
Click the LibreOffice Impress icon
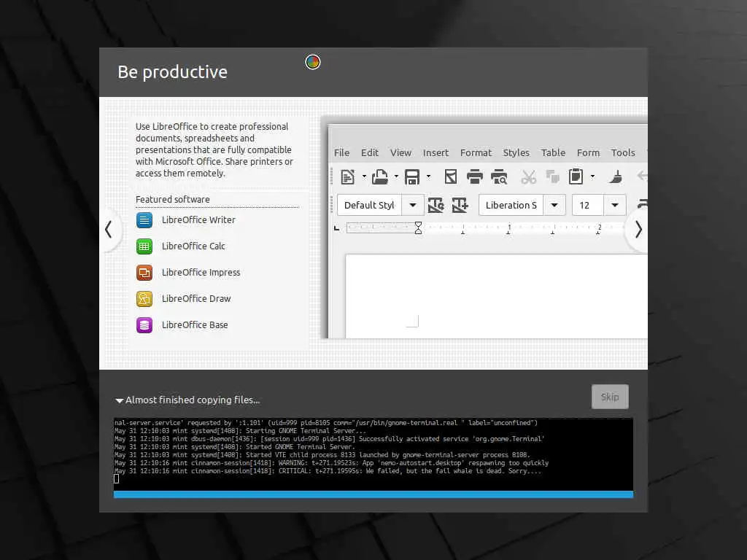tap(144, 273)
